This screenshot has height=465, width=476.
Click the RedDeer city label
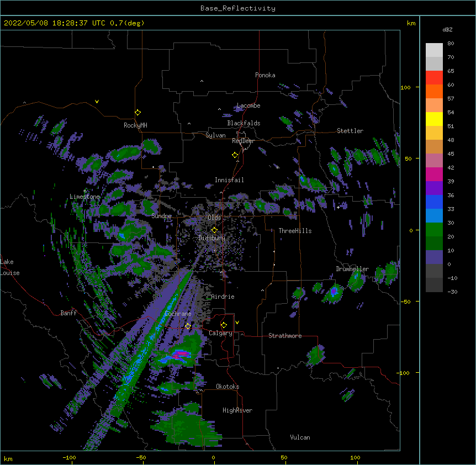point(243,141)
